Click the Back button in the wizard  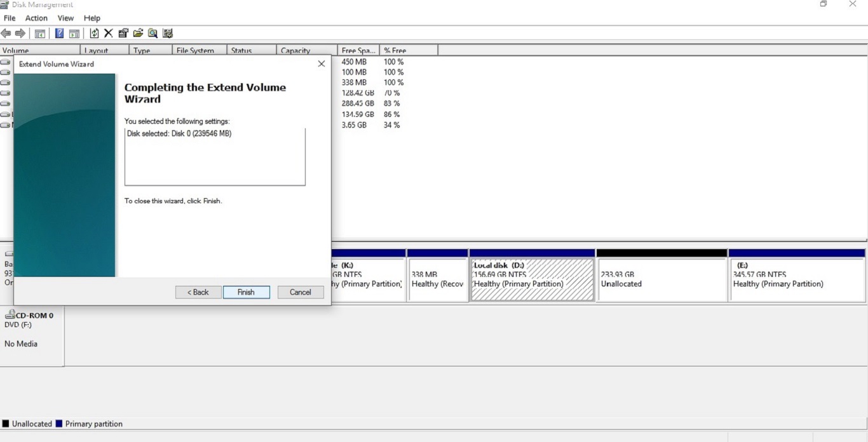tap(198, 292)
